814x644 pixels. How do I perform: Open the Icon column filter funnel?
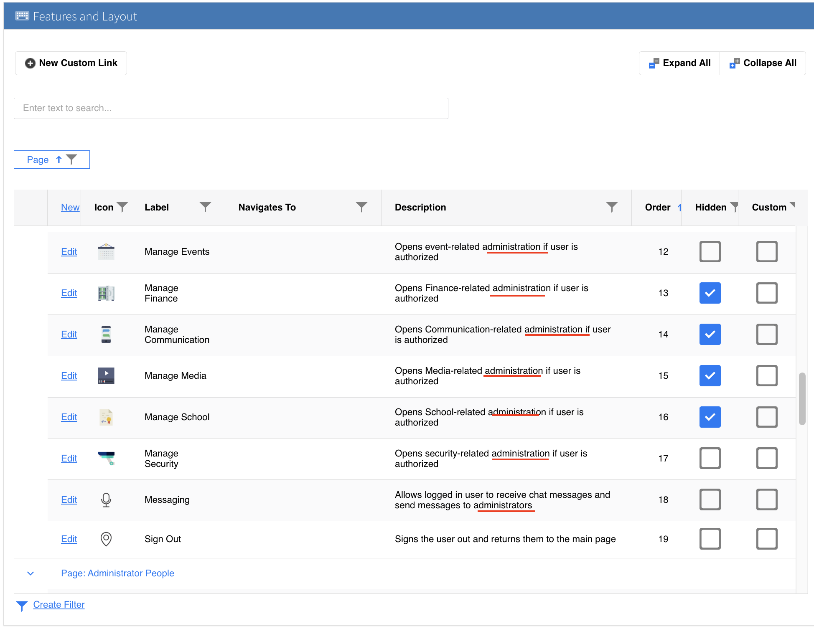122,207
